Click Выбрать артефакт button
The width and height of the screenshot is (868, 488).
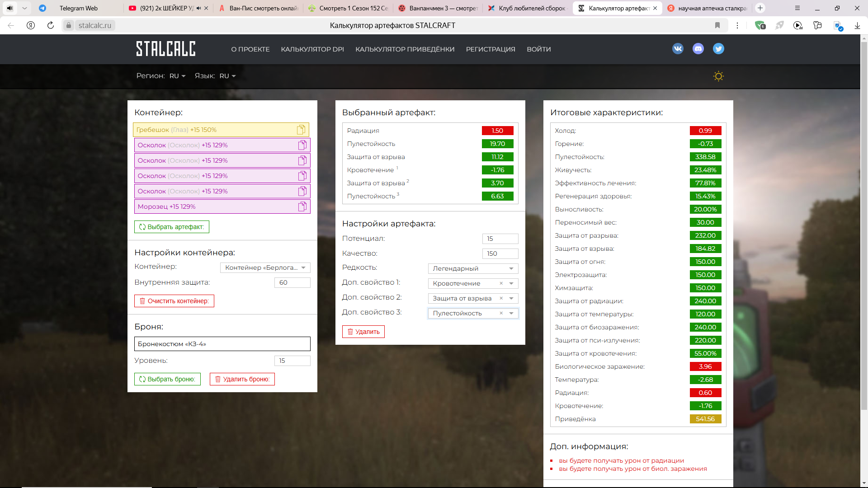(172, 227)
